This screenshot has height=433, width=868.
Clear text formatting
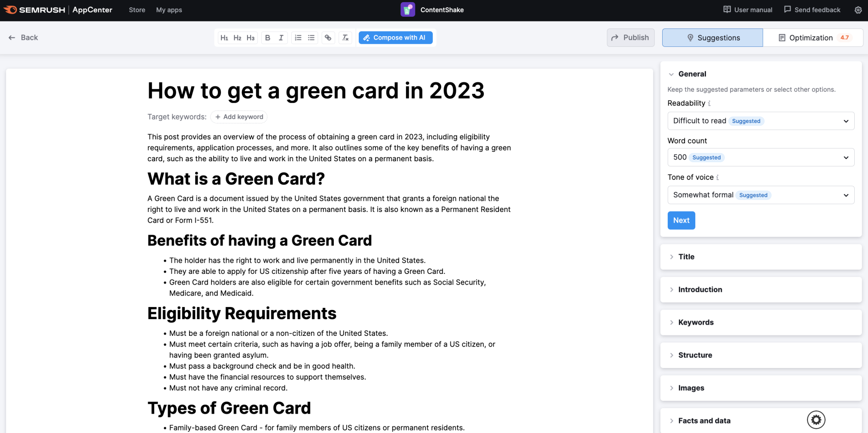[x=345, y=38]
